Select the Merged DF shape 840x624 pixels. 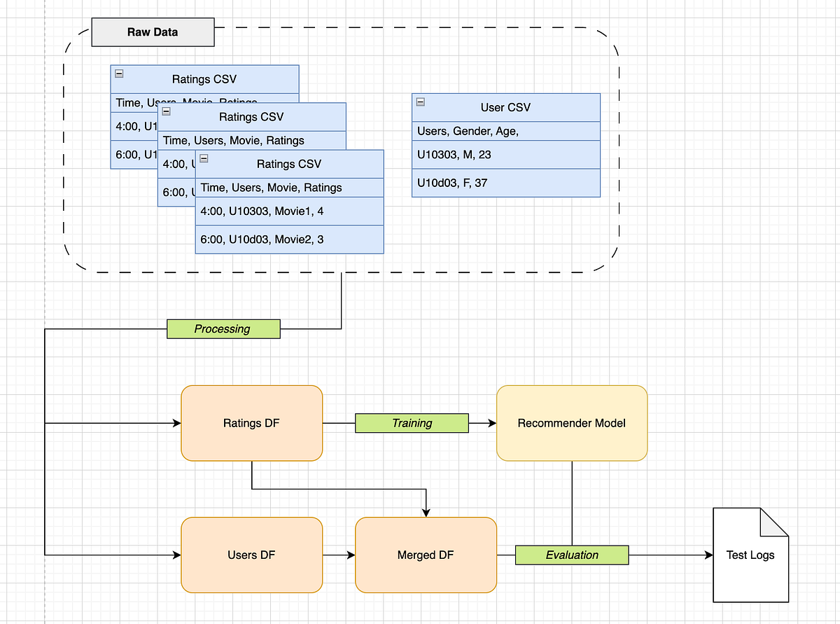(426, 555)
